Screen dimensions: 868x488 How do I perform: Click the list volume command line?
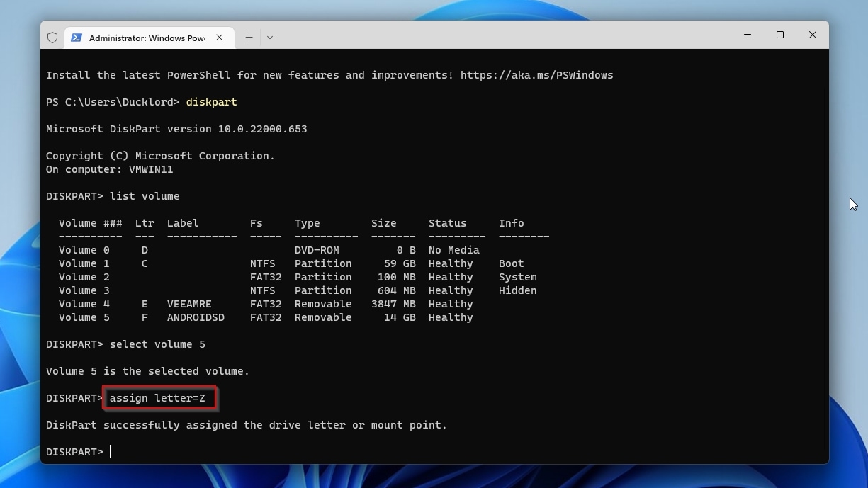(x=142, y=196)
